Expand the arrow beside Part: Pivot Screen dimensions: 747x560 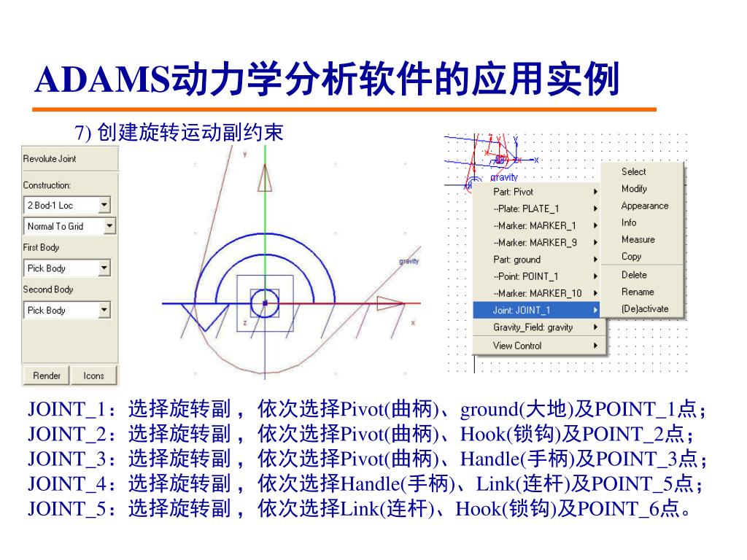pos(595,192)
